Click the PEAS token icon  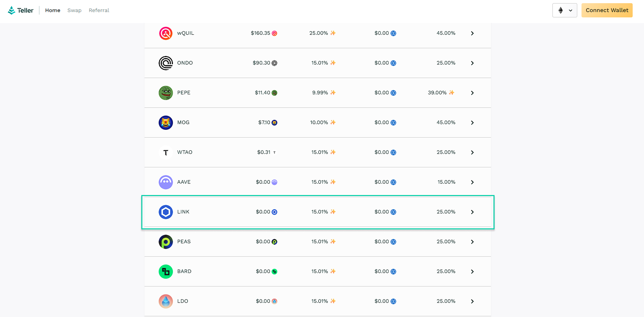tap(165, 242)
